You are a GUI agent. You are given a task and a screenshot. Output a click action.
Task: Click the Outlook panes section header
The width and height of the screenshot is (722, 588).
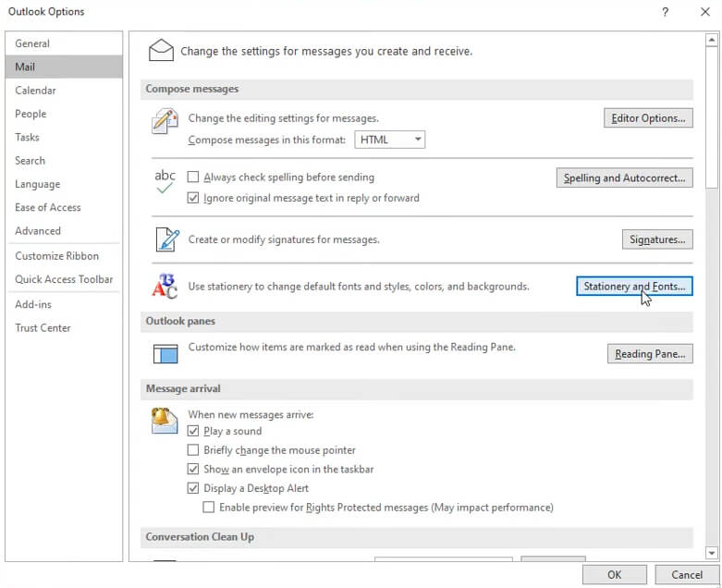[416, 321]
